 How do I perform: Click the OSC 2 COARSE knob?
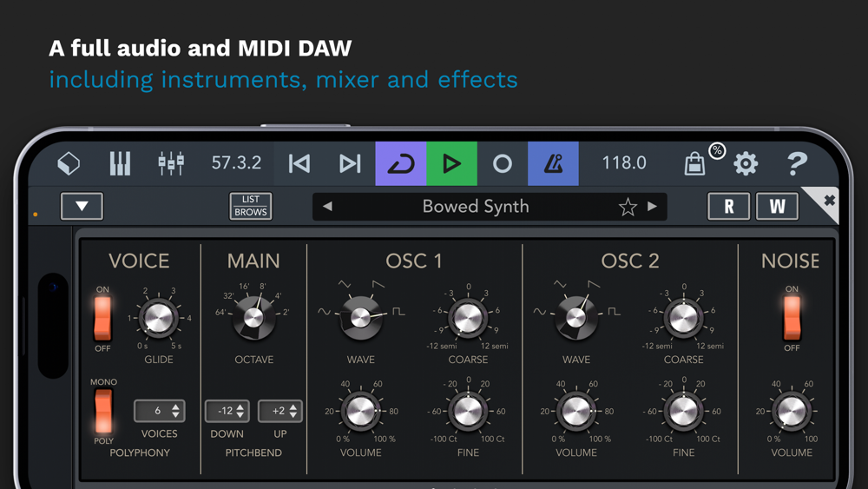[684, 319]
